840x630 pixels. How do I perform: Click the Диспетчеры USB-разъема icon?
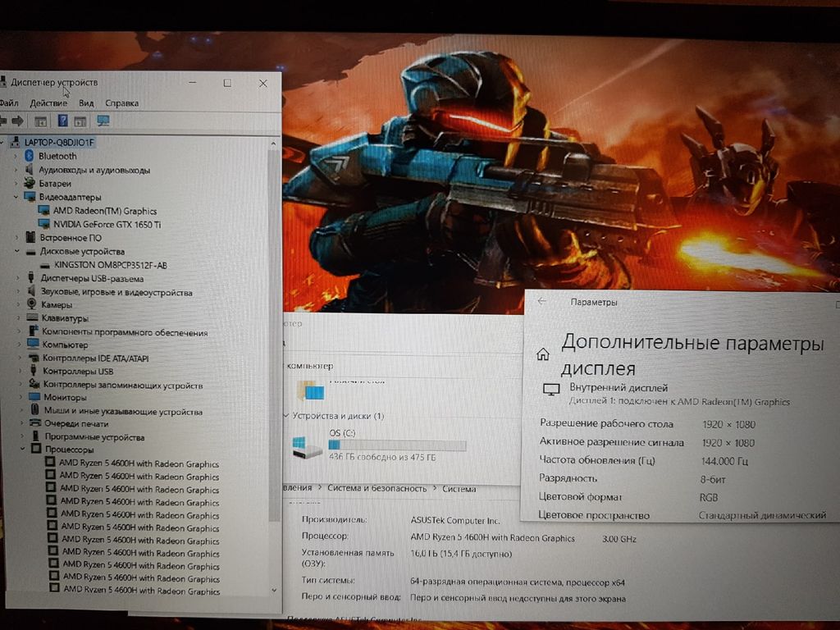tap(31, 277)
